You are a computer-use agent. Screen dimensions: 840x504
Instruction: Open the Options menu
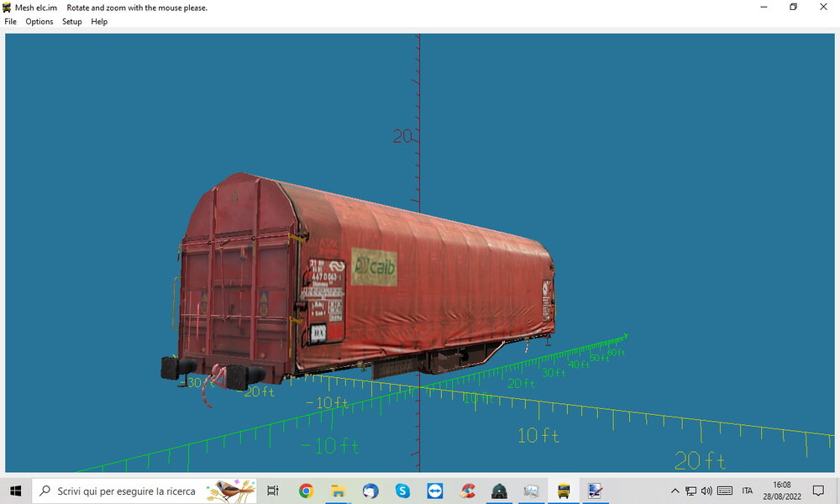[x=39, y=22]
